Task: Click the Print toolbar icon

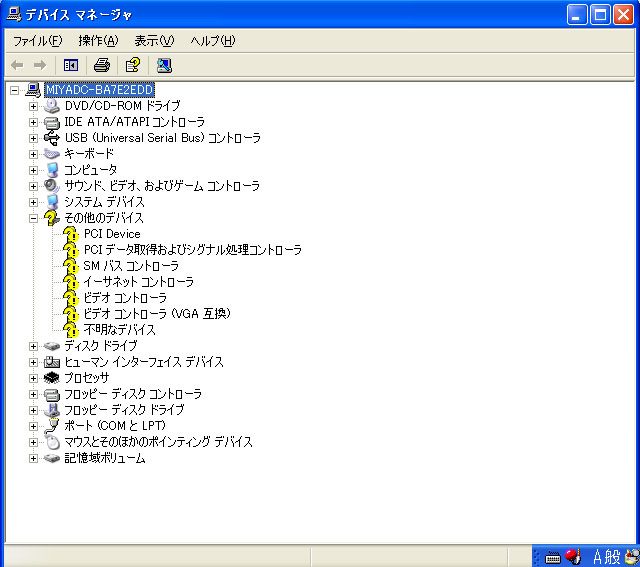Action: pyautogui.click(x=102, y=65)
